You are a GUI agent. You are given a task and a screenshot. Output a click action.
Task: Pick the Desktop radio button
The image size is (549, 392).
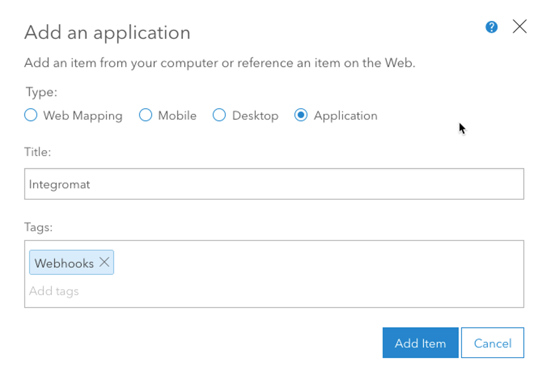click(219, 115)
